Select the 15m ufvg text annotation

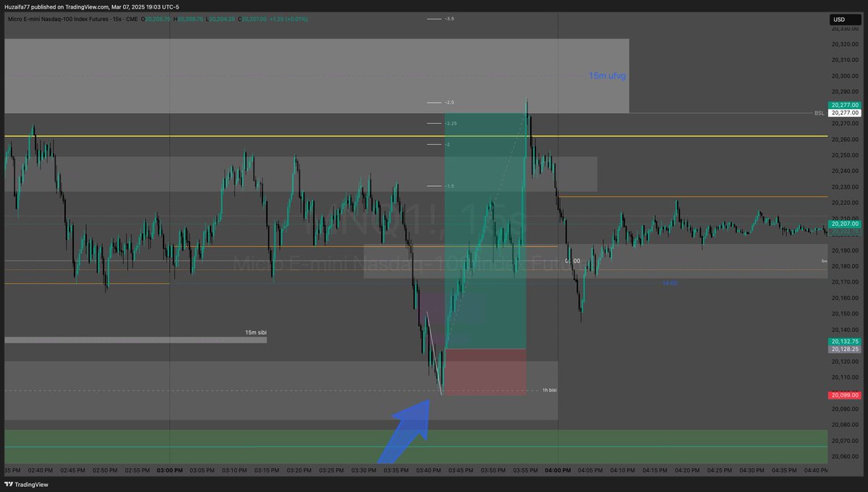coord(607,75)
